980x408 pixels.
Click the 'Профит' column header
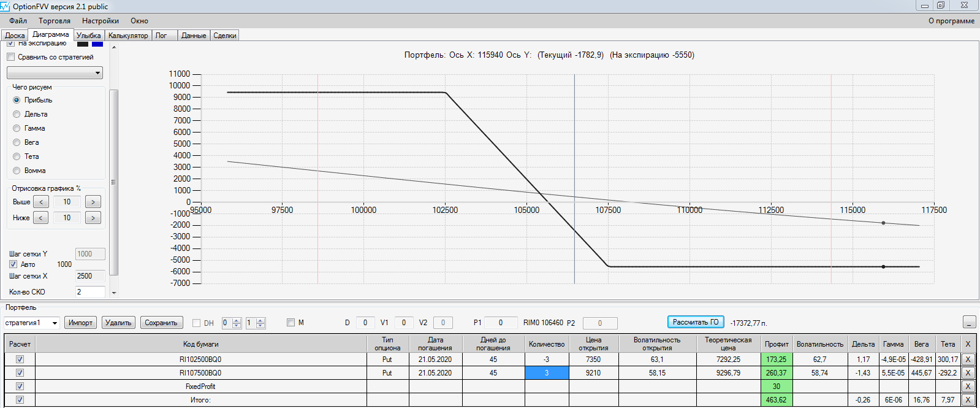click(x=777, y=344)
